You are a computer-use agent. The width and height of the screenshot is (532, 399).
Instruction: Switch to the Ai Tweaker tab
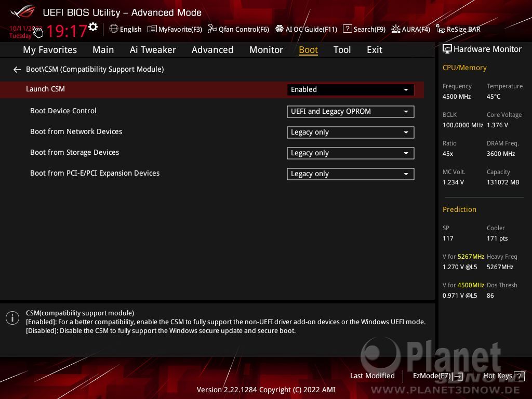point(153,50)
